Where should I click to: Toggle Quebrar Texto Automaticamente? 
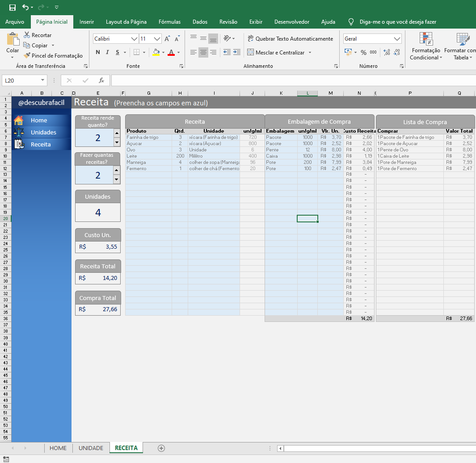(290, 39)
